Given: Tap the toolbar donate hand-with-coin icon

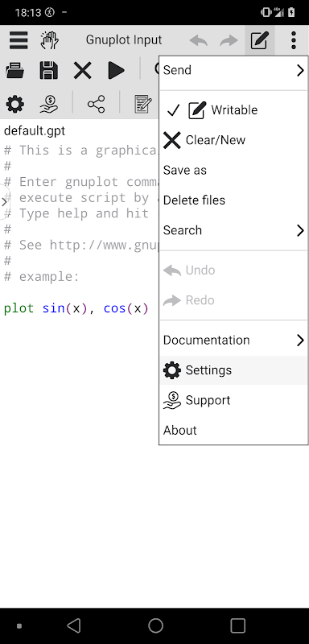Looking at the screenshot, I should (x=49, y=105).
